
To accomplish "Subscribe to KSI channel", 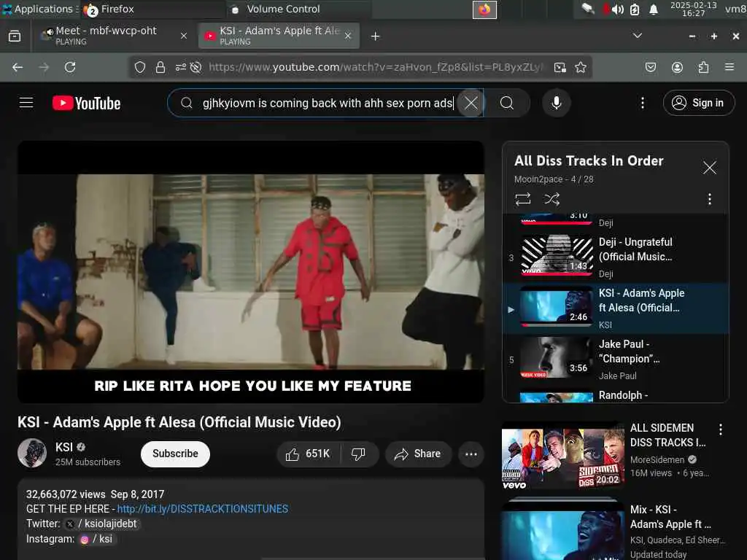I will (175, 454).
